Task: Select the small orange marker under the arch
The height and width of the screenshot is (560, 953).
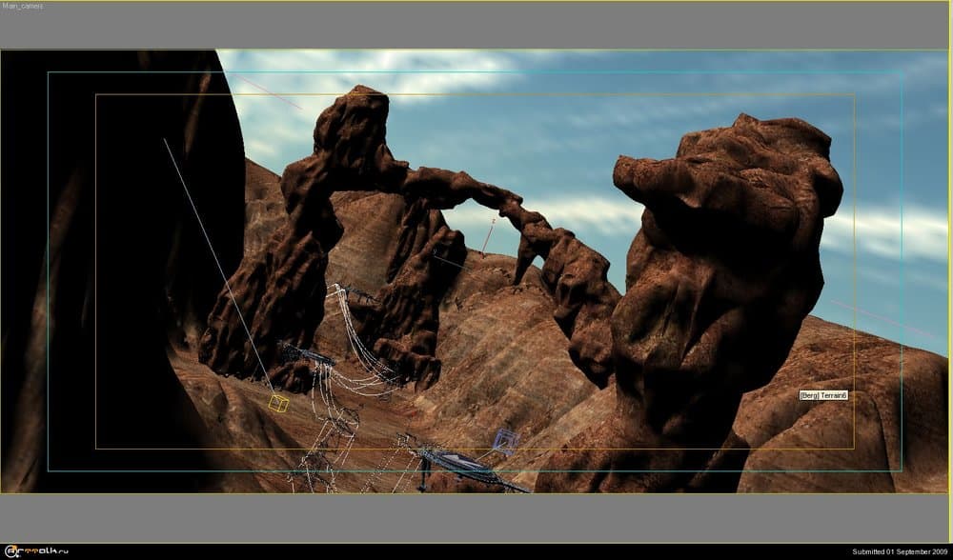Action: (489, 235)
